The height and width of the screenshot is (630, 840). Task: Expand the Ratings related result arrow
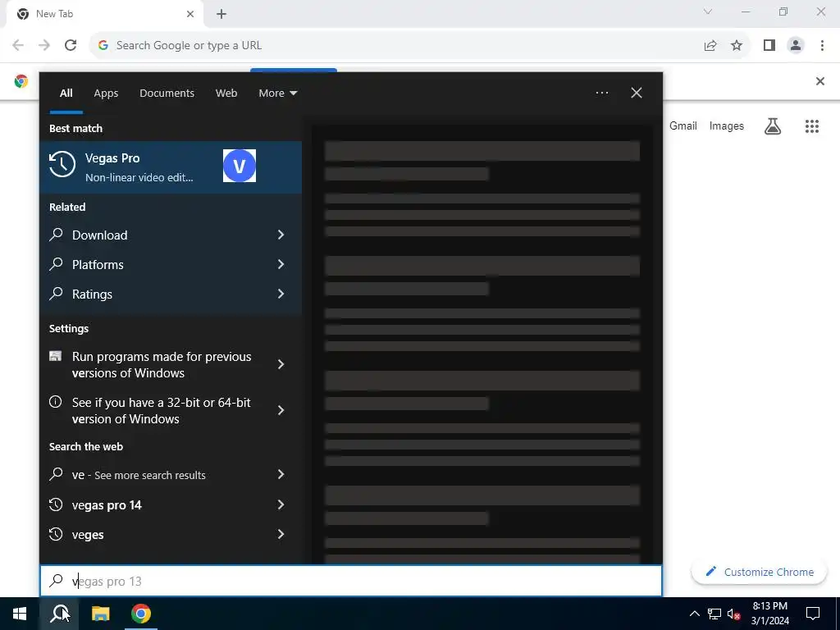pyautogui.click(x=281, y=294)
